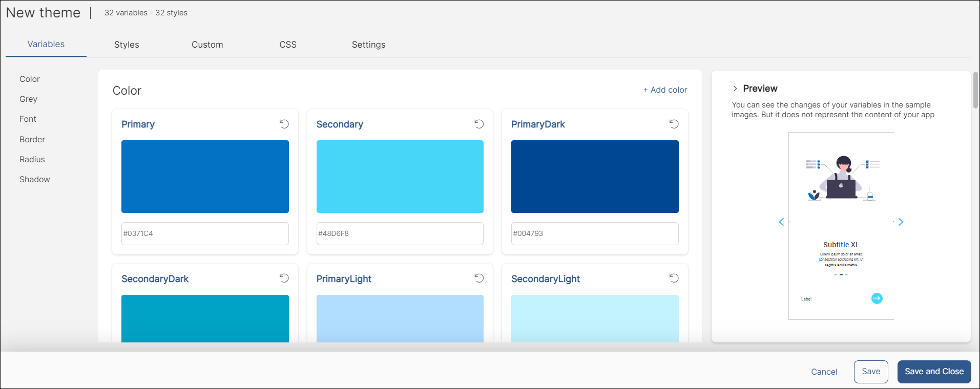The width and height of the screenshot is (980, 389).
Task: Reset the Primary color to default
Action: pyautogui.click(x=284, y=124)
